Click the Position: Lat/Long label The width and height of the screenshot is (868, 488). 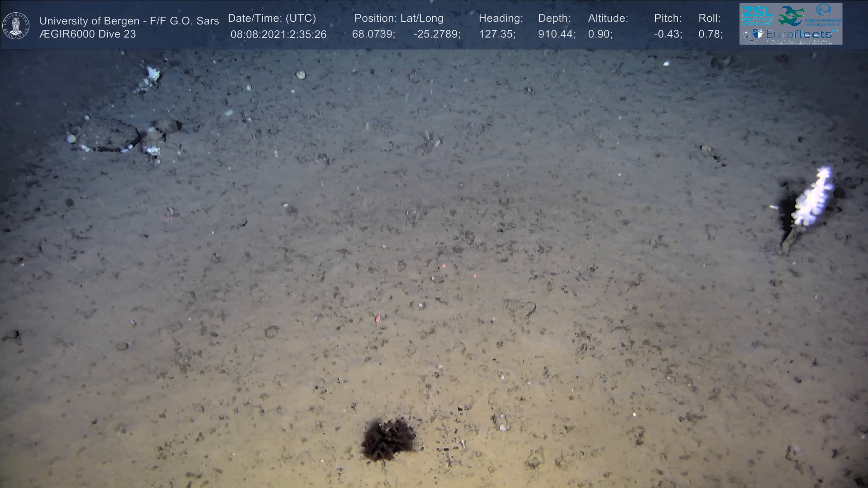click(399, 19)
